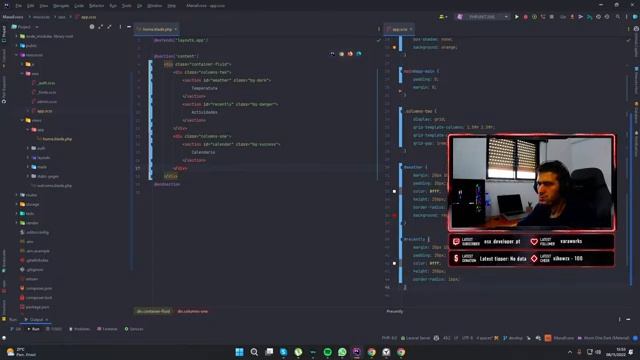The height and width of the screenshot is (360, 640).
Task: Click the div.columns-one breadcrumb
Action: pyautogui.click(x=193, y=311)
